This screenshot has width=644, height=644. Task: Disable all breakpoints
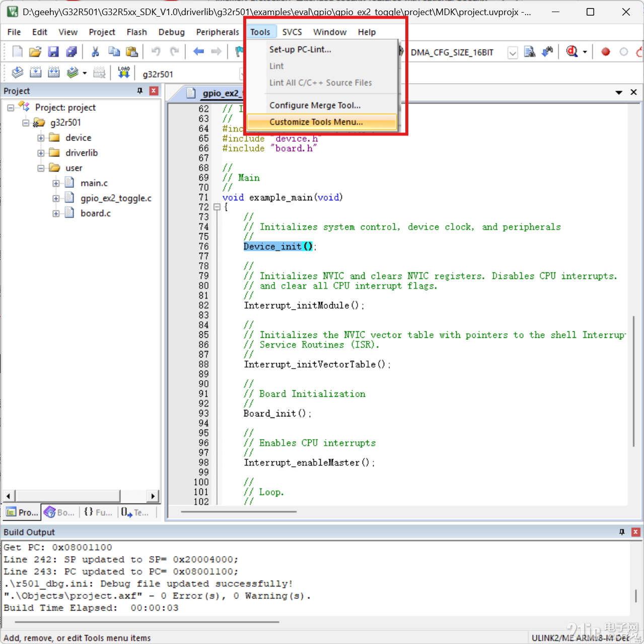point(623,51)
